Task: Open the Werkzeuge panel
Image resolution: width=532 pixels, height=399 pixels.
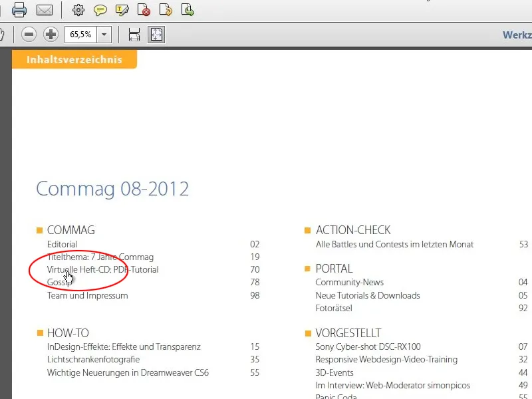Action: (517, 35)
